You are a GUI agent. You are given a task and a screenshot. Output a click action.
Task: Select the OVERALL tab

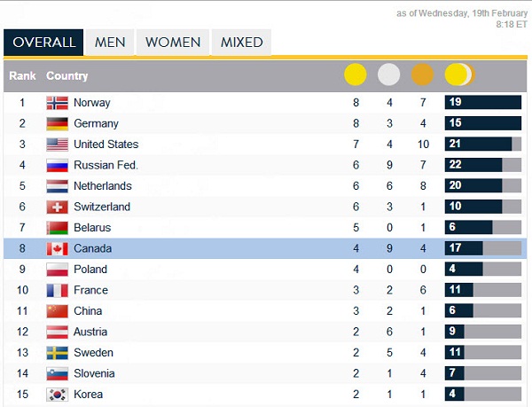(43, 43)
